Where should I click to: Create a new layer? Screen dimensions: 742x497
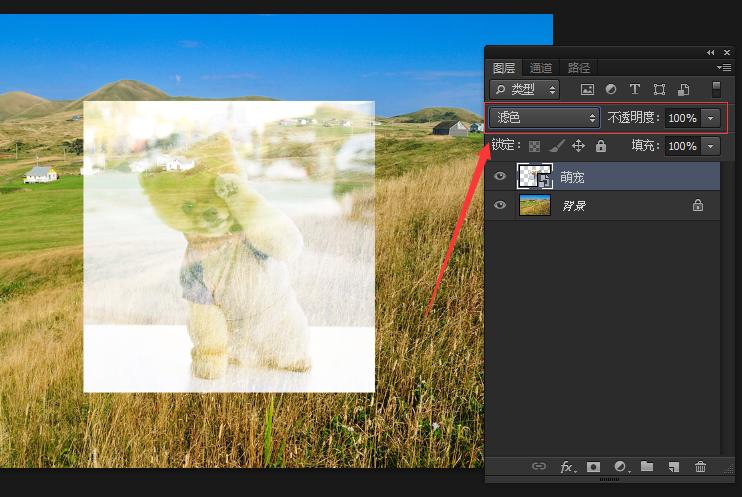[x=673, y=467]
